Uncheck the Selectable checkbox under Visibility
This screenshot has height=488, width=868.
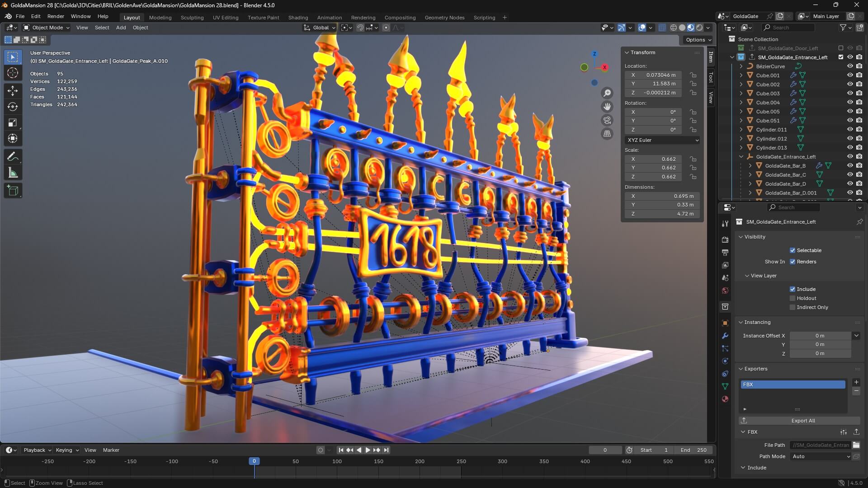tap(793, 250)
